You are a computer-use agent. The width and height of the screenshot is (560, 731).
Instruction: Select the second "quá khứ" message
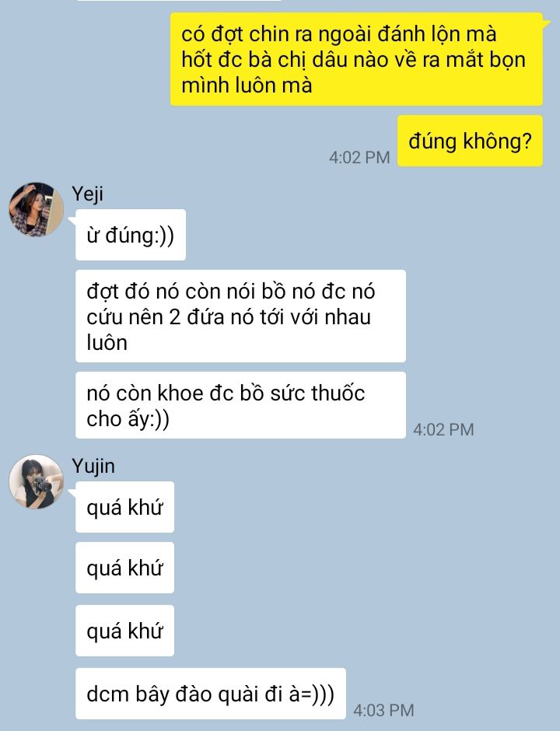[124, 568]
